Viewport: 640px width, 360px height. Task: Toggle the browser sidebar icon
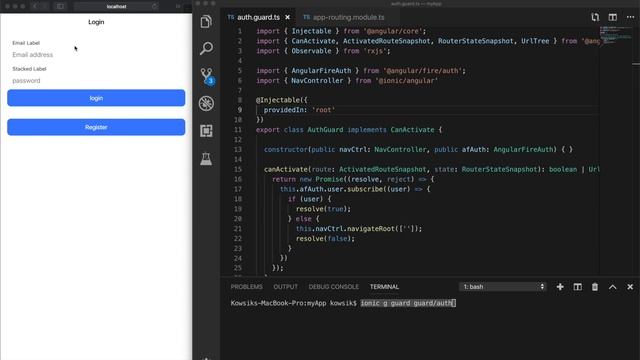(x=60, y=6)
